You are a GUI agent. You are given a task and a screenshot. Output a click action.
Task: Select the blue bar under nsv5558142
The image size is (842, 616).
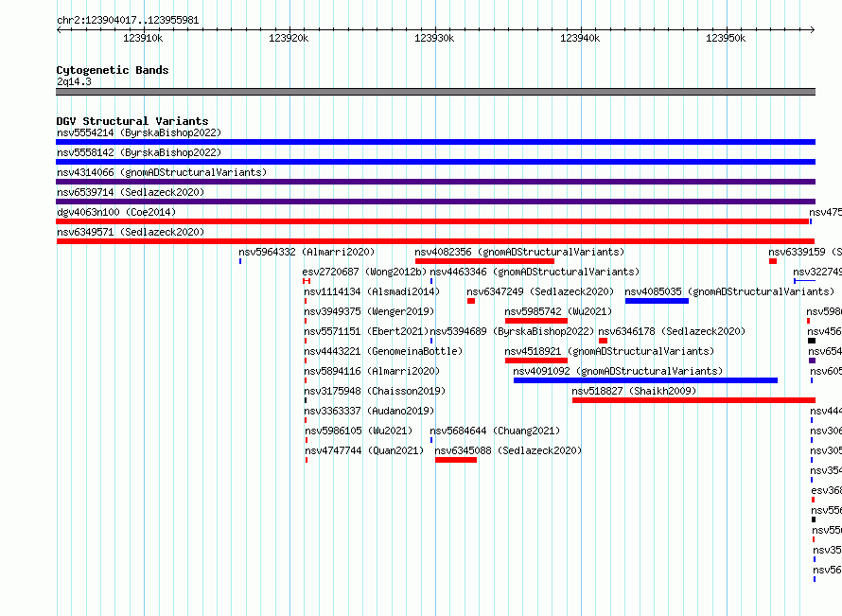pyautogui.click(x=435, y=162)
